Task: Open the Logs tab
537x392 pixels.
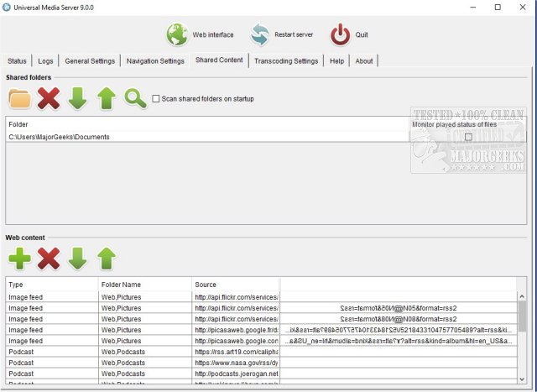Action: pyautogui.click(x=45, y=61)
